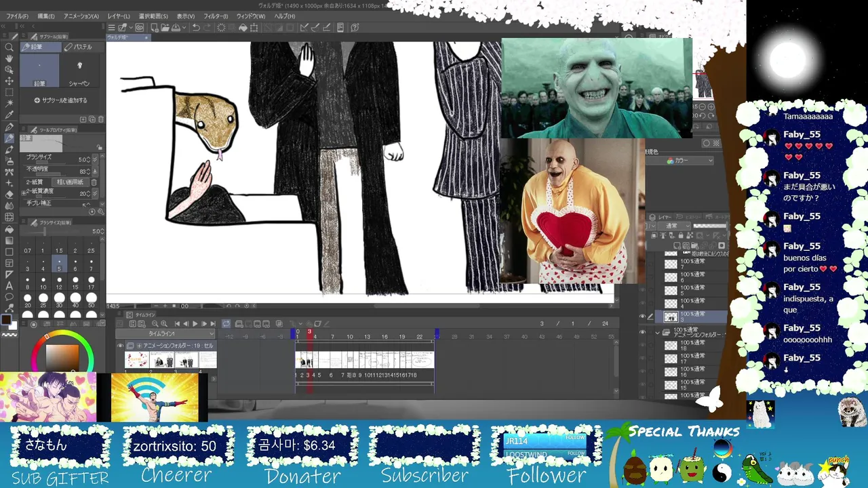Click 粗い画用紙 paper texture button
868x488 pixels.
[70, 182]
